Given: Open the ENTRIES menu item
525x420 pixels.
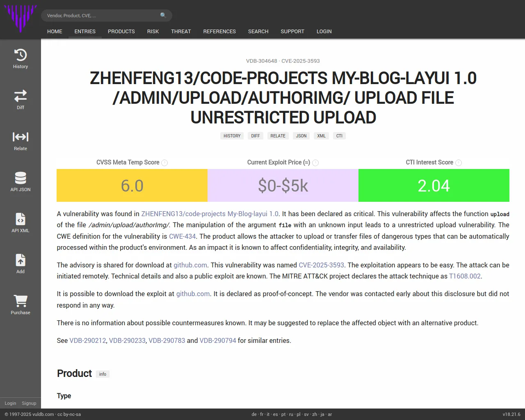Looking at the screenshot, I should (85, 31).
